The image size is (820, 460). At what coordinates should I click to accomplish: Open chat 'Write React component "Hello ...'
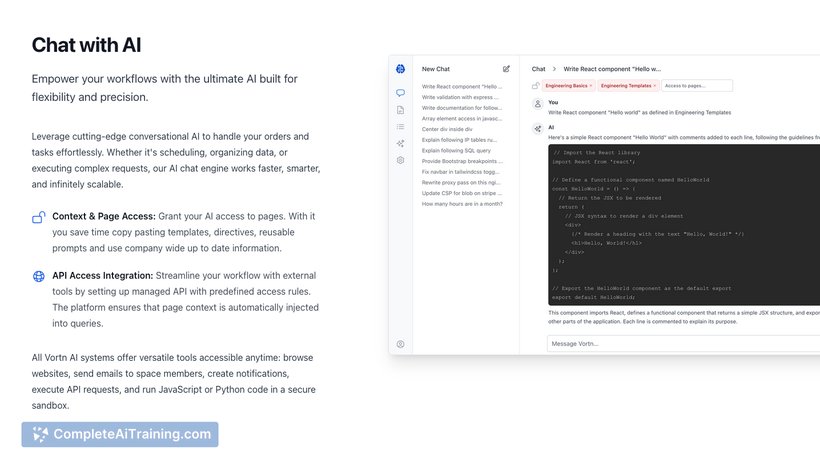462,87
